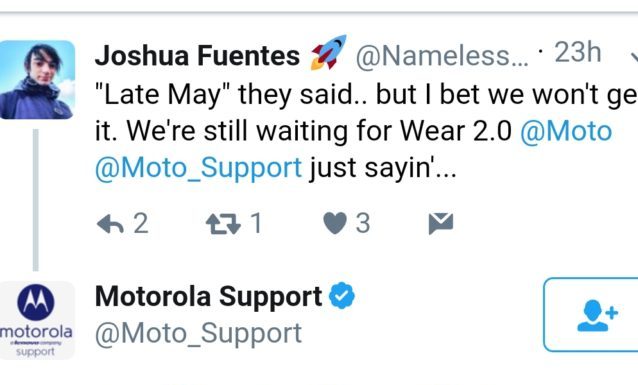
Task: Follow Motorola Support with add-user button
Action: click(592, 315)
